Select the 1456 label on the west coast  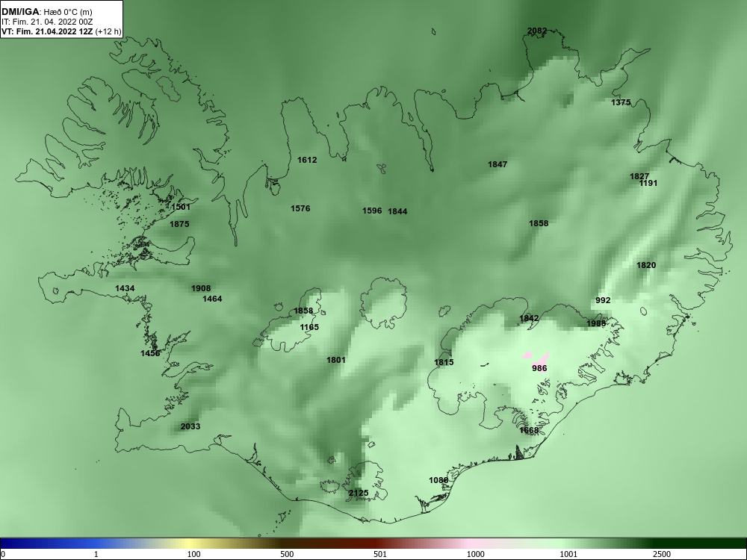[x=150, y=353]
